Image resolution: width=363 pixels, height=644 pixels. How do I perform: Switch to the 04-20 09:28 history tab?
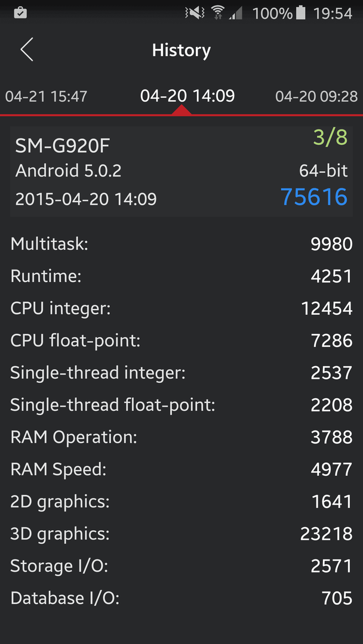tap(316, 97)
